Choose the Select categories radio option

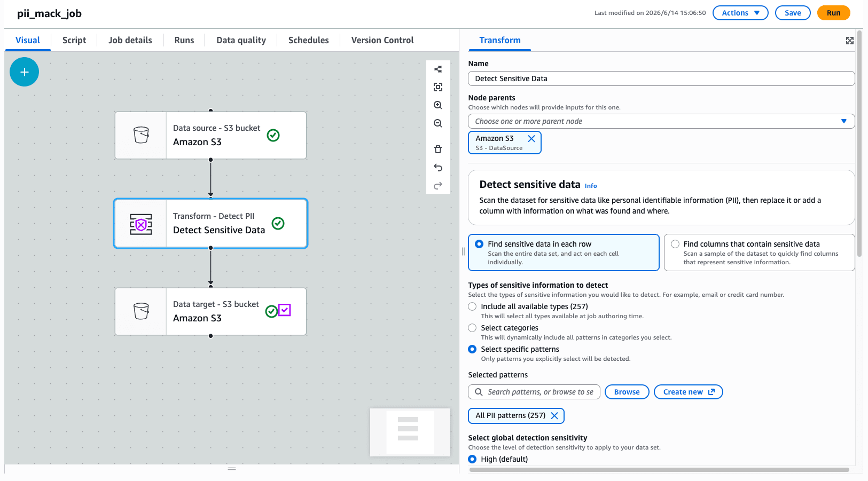pos(472,328)
